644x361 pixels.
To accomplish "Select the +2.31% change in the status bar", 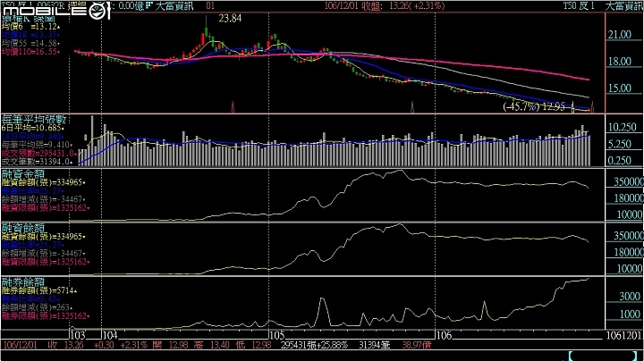I will 133,346.
